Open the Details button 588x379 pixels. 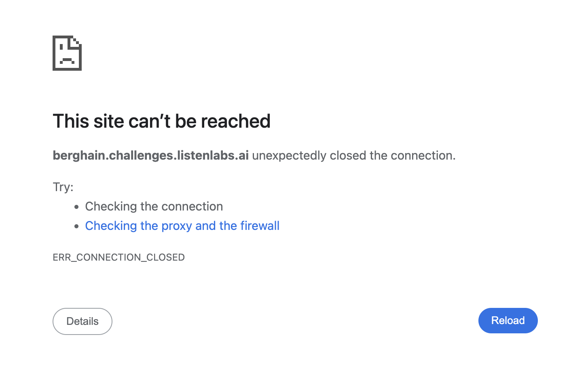coord(82,321)
